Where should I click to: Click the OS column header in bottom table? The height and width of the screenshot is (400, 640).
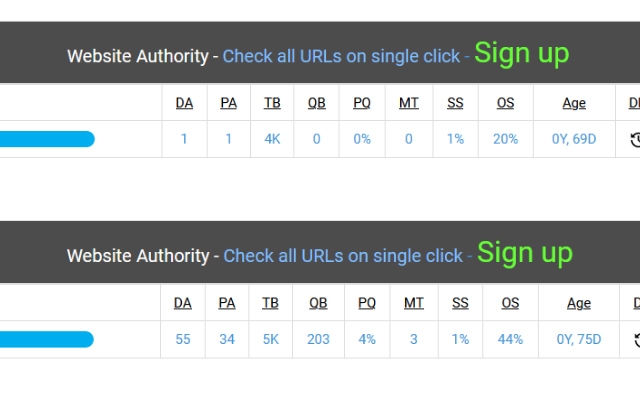tap(510, 303)
